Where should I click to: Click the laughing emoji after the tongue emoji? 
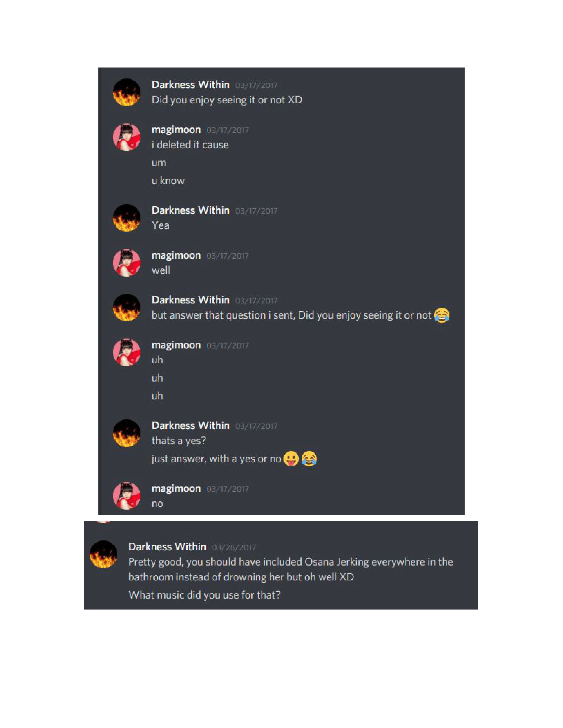click(309, 459)
